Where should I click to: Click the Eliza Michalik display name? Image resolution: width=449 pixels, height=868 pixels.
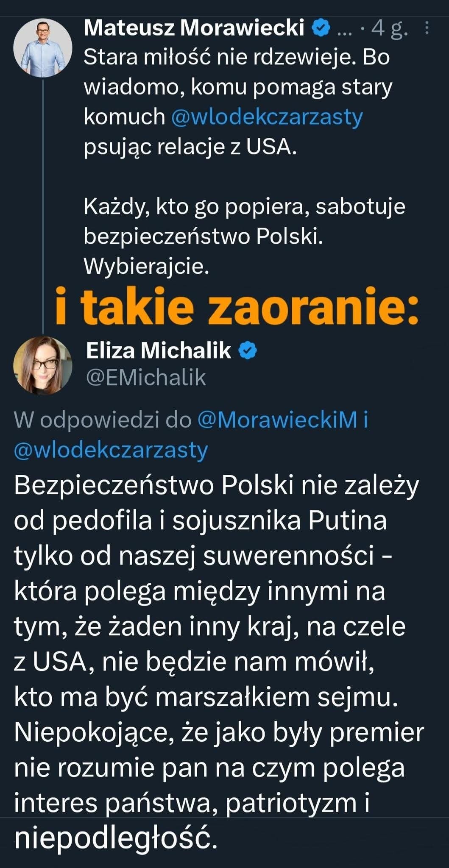click(x=159, y=351)
